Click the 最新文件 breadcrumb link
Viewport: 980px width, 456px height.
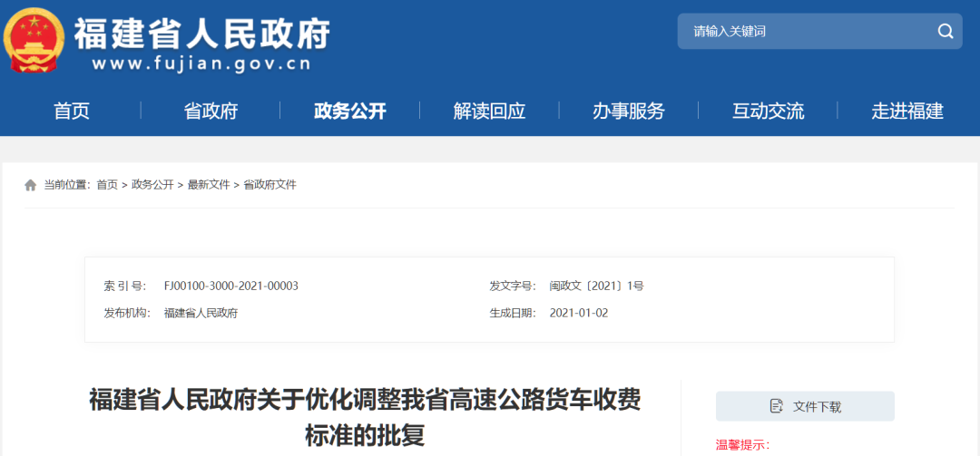click(209, 185)
